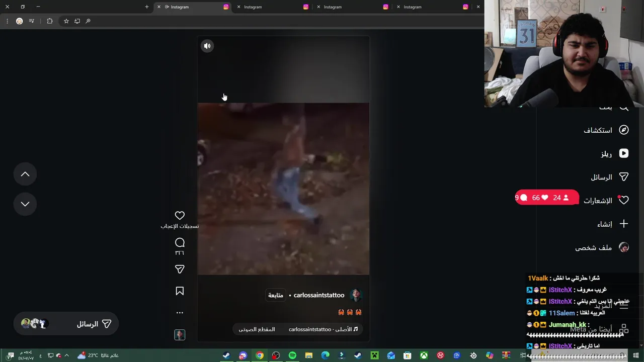Screen dimensions: 644x362
Task: Open carlossaintstattoo username link on reel
Action: click(x=319, y=295)
